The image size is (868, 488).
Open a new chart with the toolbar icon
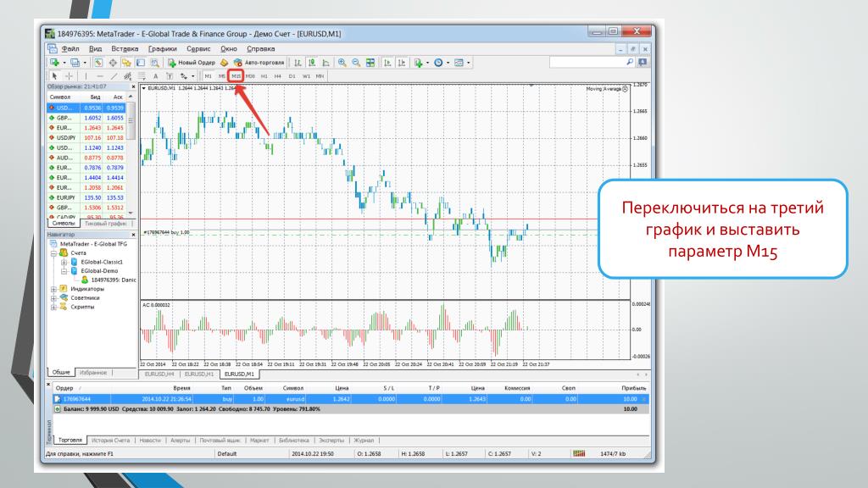pyautogui.click(x=53, y=63)
